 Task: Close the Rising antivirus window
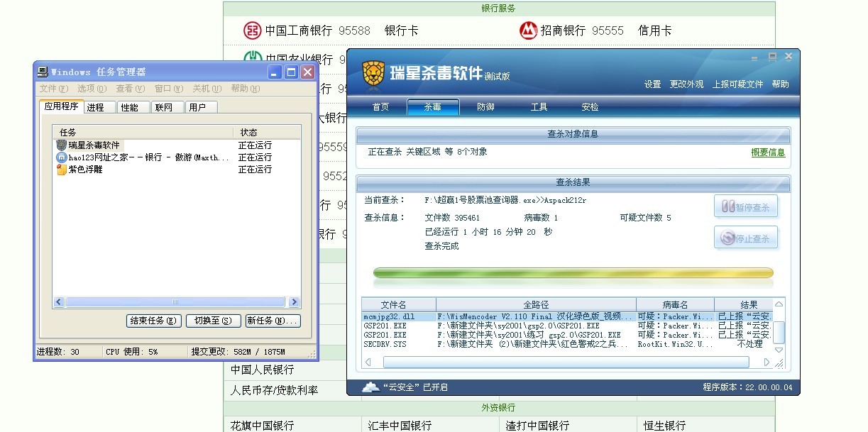tap(788, 57)
